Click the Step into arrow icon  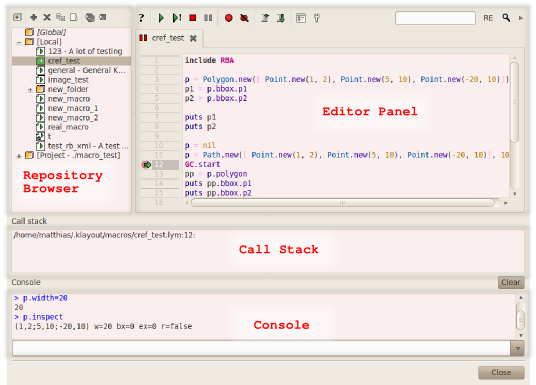pyautogui.click(x=281, y=18)
